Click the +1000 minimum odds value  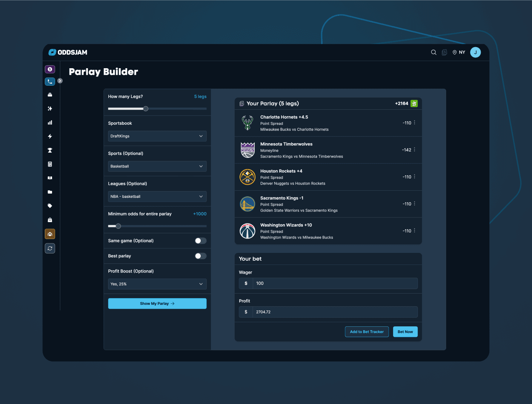pyautogui.click(x=200, y=214)
